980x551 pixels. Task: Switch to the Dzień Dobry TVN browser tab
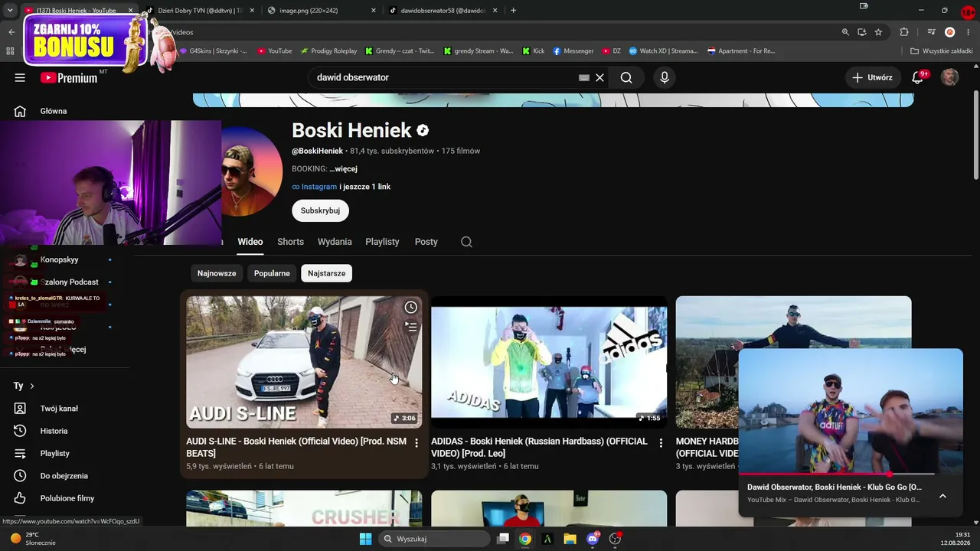[x=201, y=11]
